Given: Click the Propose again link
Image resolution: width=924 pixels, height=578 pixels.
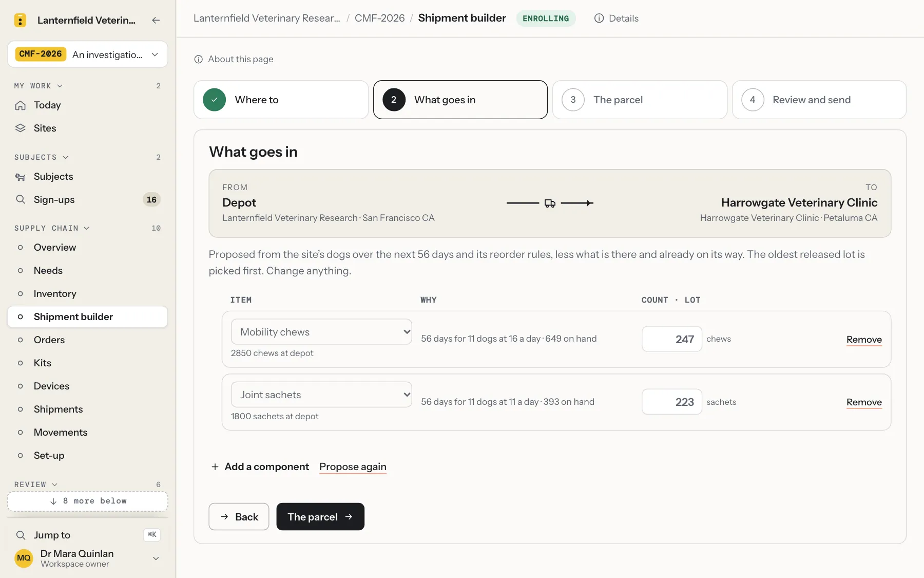Looking at the screenshot, I should [353, 467].
